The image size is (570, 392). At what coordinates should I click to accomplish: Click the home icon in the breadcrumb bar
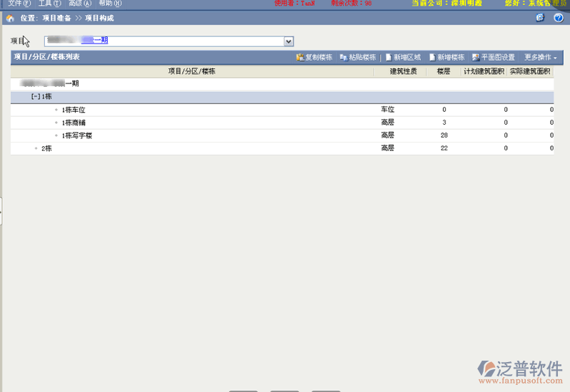tap(10, 18)
